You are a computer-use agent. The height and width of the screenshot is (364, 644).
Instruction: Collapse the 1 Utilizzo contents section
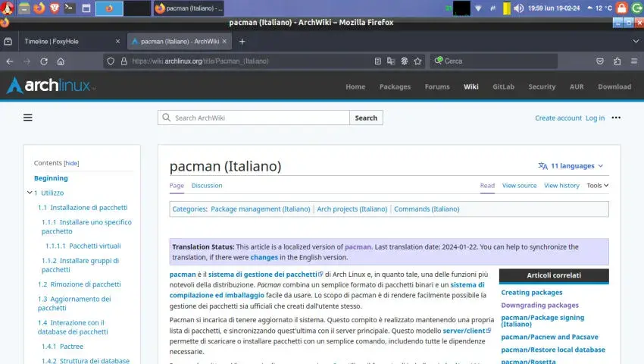tap(30, 193)
